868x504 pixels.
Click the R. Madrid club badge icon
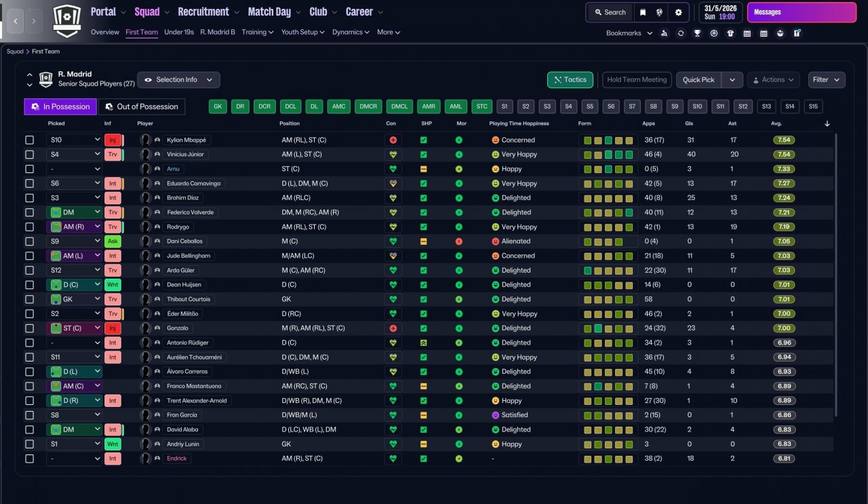[x=67, y=22]
